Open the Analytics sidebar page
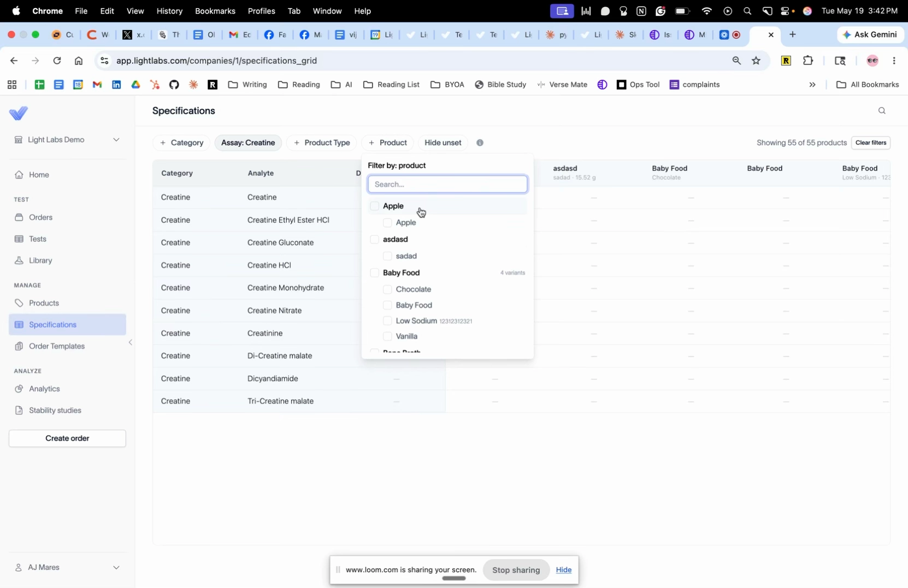 44,389
